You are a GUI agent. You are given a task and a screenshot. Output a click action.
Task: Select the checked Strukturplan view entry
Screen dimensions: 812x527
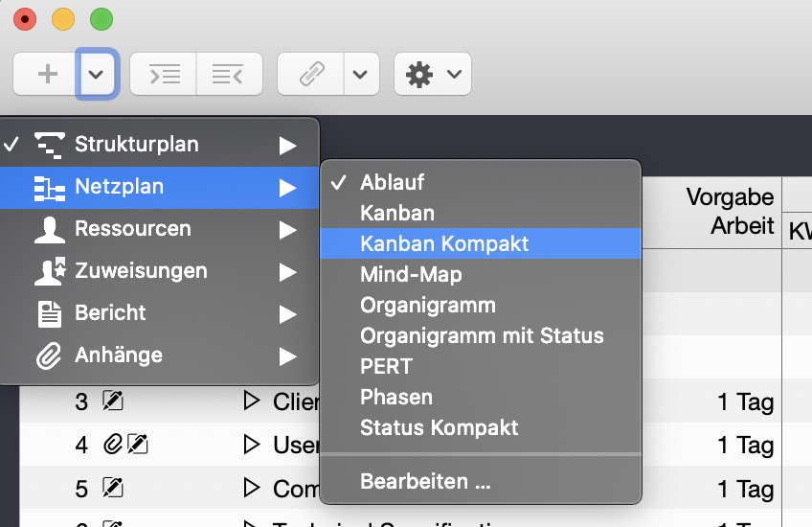[136, 145]
